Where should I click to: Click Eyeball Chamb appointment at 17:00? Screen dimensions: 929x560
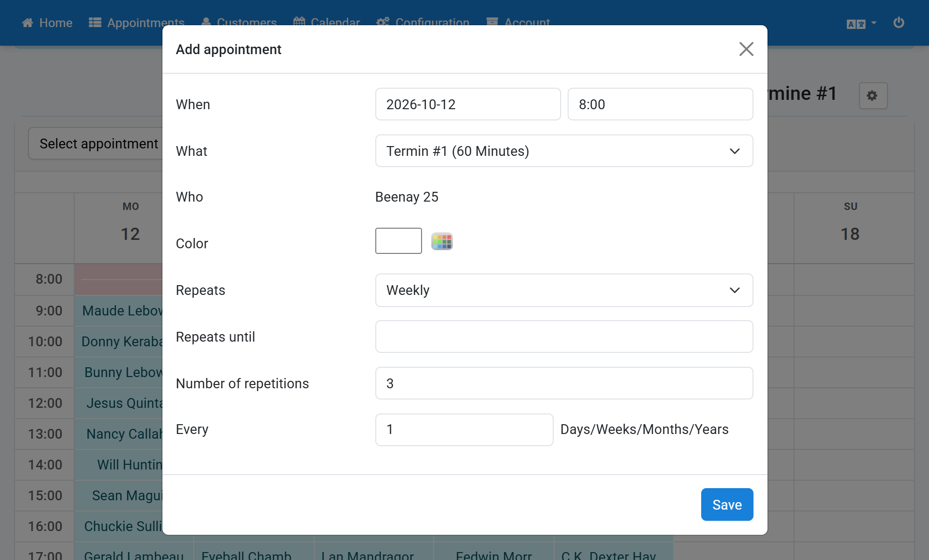[x=254, y=551]
